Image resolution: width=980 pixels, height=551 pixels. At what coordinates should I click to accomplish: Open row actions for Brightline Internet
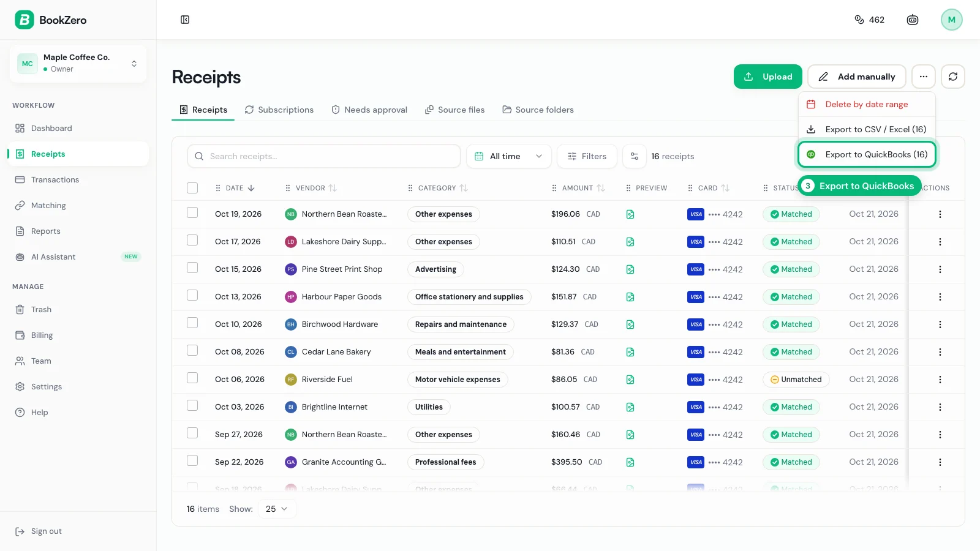940,407
